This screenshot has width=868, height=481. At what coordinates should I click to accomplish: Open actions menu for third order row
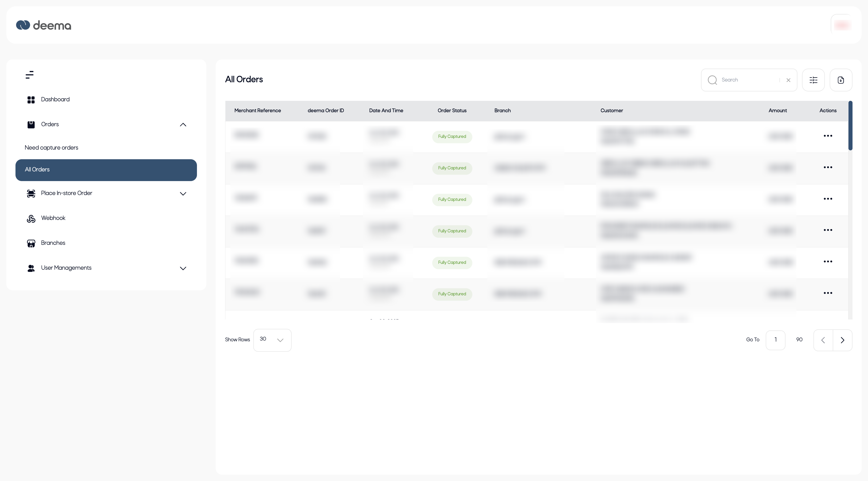pyautogui.click(x=828, y=199)
